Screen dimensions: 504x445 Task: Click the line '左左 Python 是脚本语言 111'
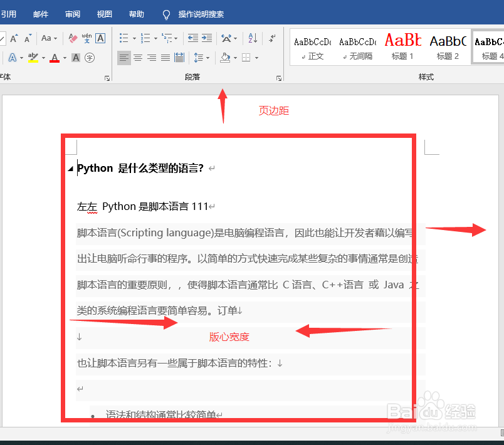pyautogui.click(x=142, y=206)
